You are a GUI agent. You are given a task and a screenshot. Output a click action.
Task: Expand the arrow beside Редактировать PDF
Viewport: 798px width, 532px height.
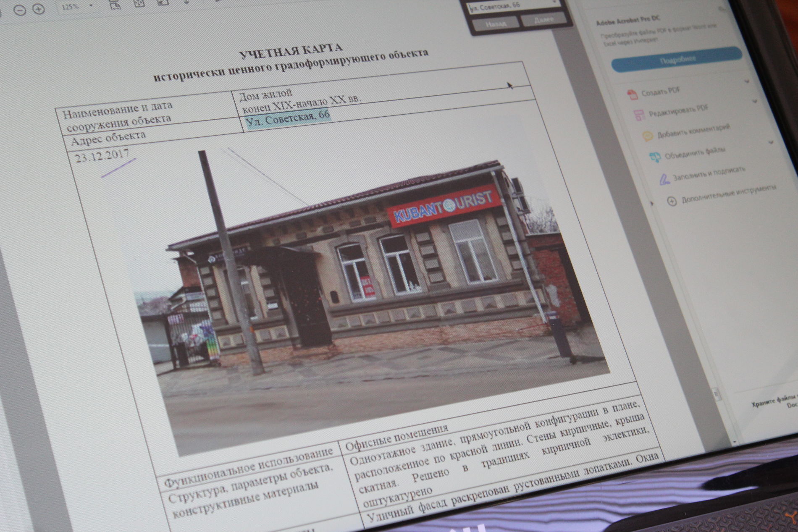(755, 101)
